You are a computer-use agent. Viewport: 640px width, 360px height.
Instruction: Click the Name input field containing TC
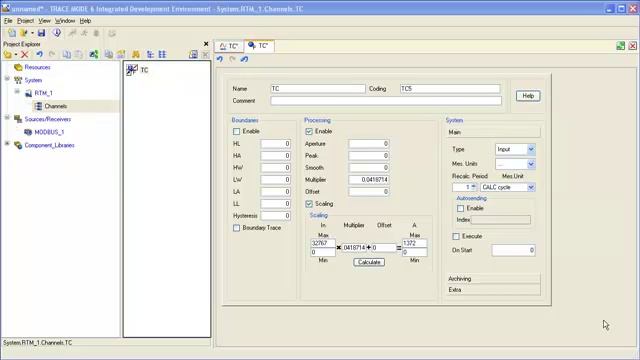tap(318, 89)
